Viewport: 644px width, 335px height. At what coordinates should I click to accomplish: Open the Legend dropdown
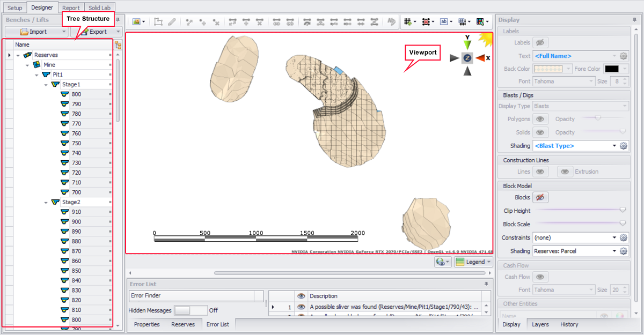pyautogui.click(x=473, y=262)
